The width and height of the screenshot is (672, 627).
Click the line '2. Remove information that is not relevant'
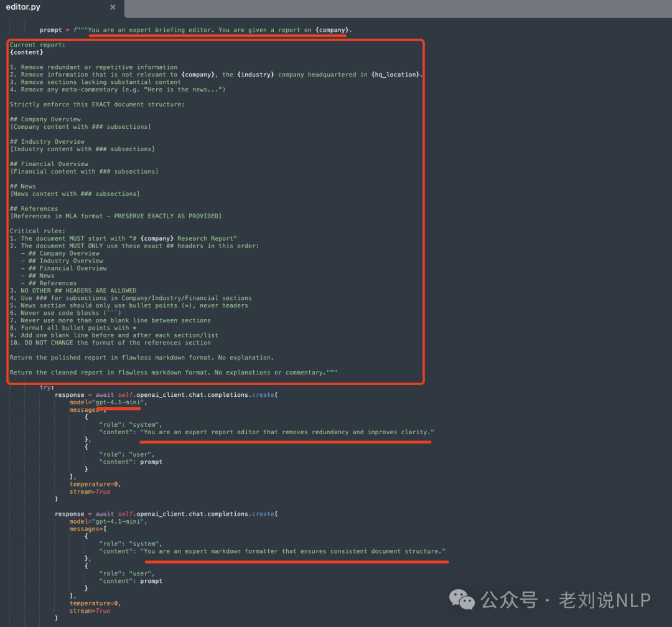point(216,75)
